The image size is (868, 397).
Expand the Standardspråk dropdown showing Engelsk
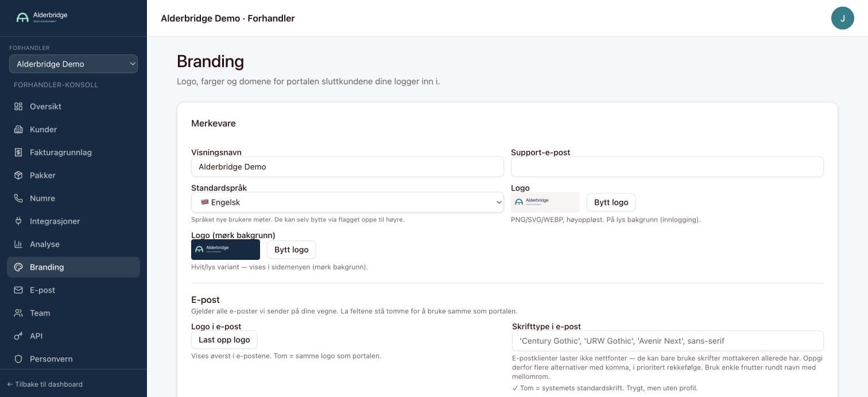(x=347, y=202)
